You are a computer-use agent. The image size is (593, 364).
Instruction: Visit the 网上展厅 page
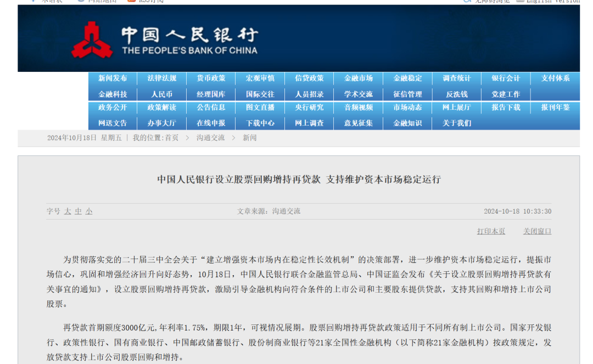click(x=457, y=108)
